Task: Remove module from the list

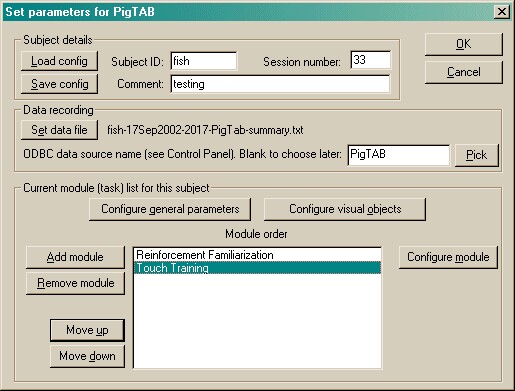Action: (x=75, y=283)
